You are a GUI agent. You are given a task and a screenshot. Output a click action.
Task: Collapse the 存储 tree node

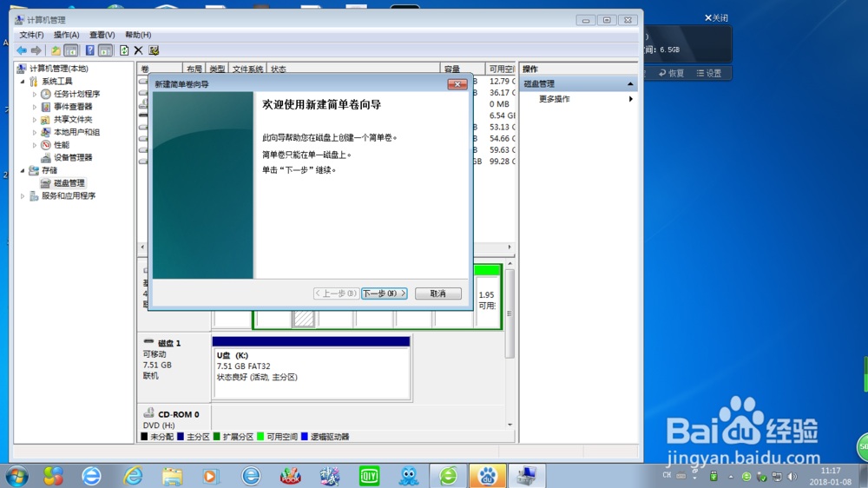point(23,170)
